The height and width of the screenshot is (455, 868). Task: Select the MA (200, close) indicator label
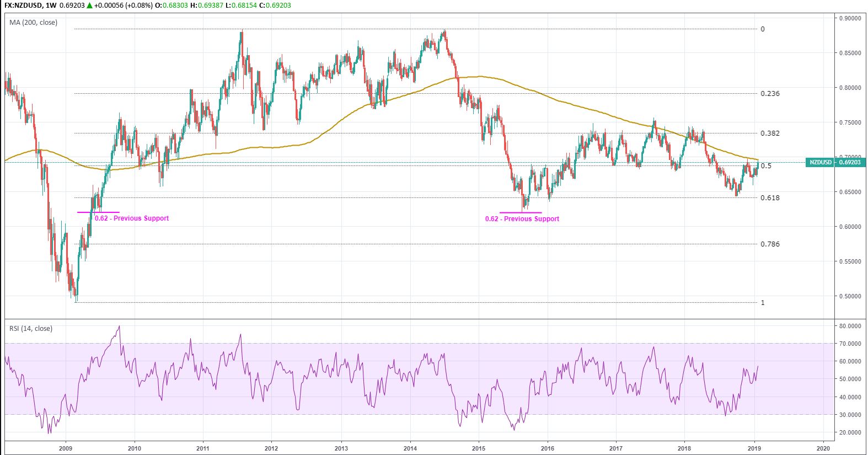[33, 23]
